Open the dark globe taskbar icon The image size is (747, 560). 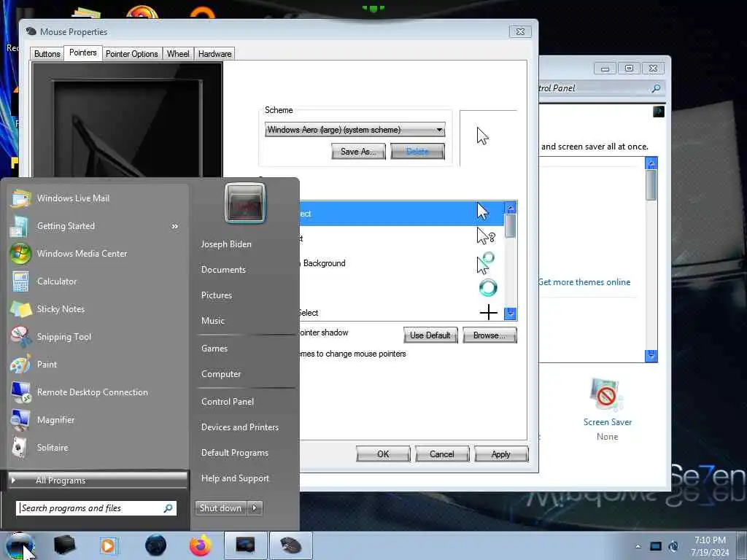pos(155,545)
